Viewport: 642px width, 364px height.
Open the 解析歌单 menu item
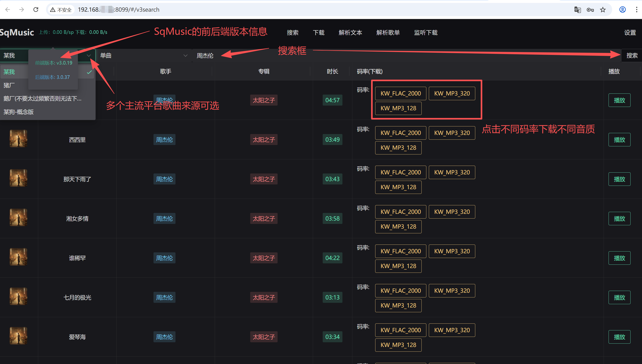click(x=388, y=32)
